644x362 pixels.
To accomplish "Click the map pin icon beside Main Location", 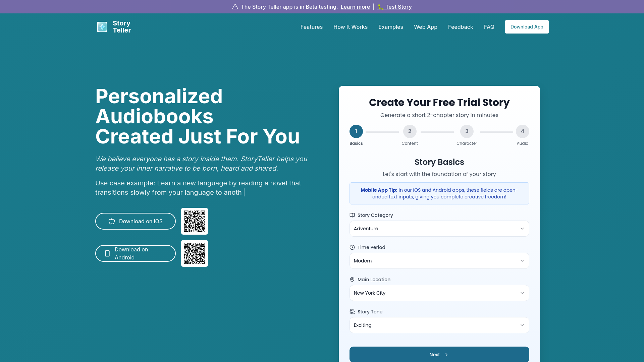I will [x=352, y=280].
